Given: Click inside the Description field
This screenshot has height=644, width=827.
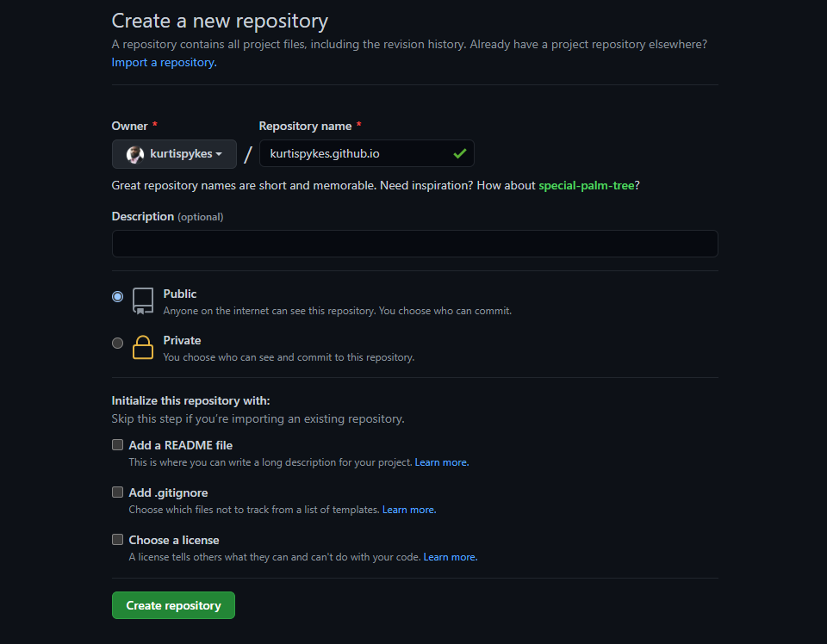Looking at the screenshot, I should coord(413,244).
